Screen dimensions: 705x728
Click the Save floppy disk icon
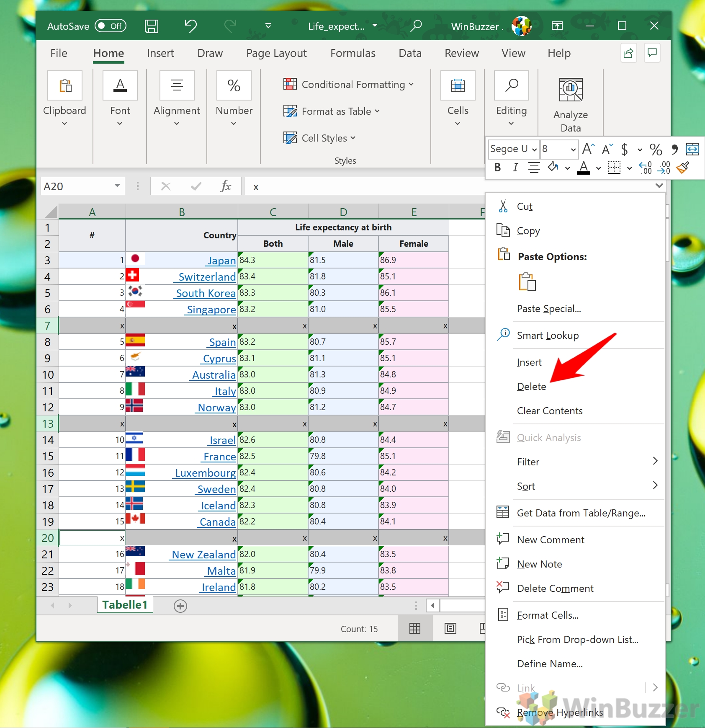point(152,26)
